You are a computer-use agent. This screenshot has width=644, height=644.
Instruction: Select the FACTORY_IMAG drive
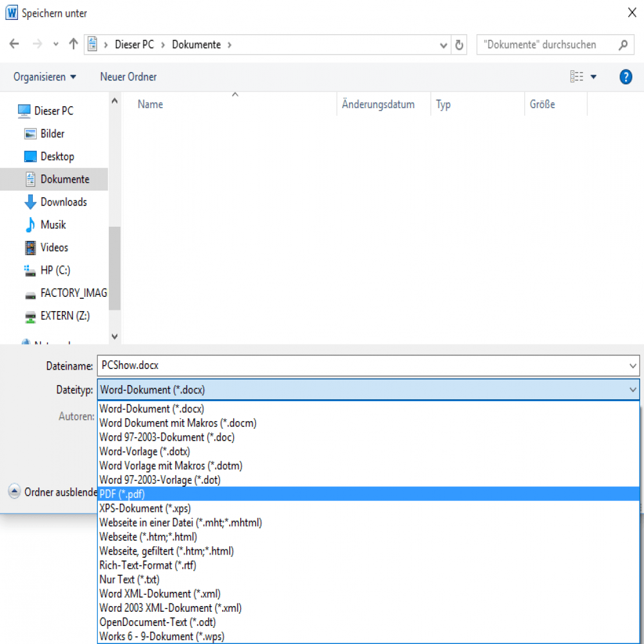point(66,293)
